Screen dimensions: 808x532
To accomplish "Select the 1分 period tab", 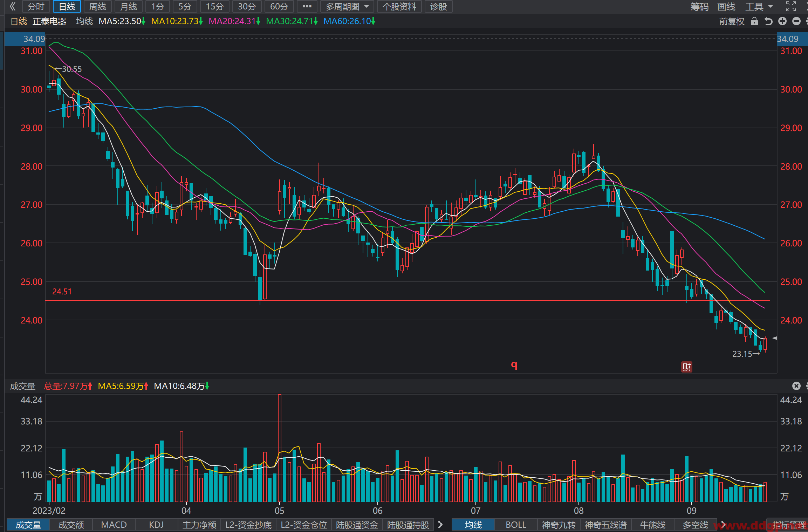I will (x=158, y=6).
